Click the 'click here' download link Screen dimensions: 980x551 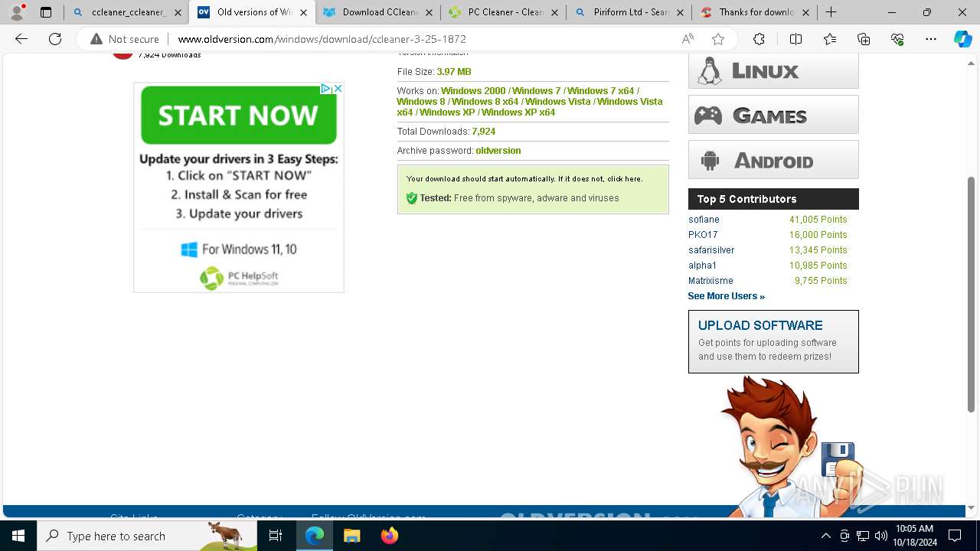click(x=624, y=179)
